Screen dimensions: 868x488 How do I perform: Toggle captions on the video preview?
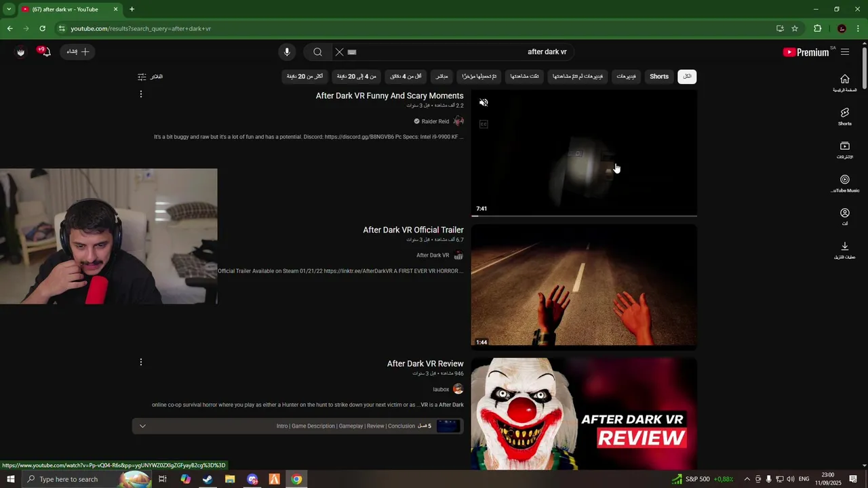(x=484, y=124)
